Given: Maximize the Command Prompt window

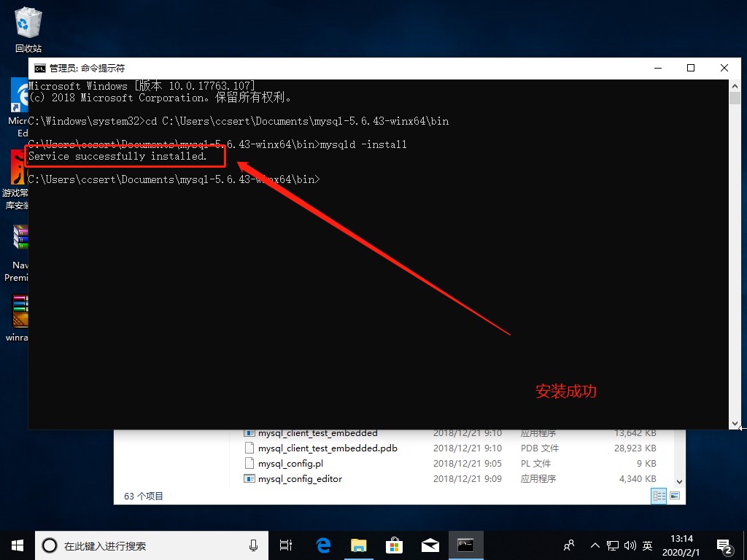Looking at the screenshot, I should point(691,68).
